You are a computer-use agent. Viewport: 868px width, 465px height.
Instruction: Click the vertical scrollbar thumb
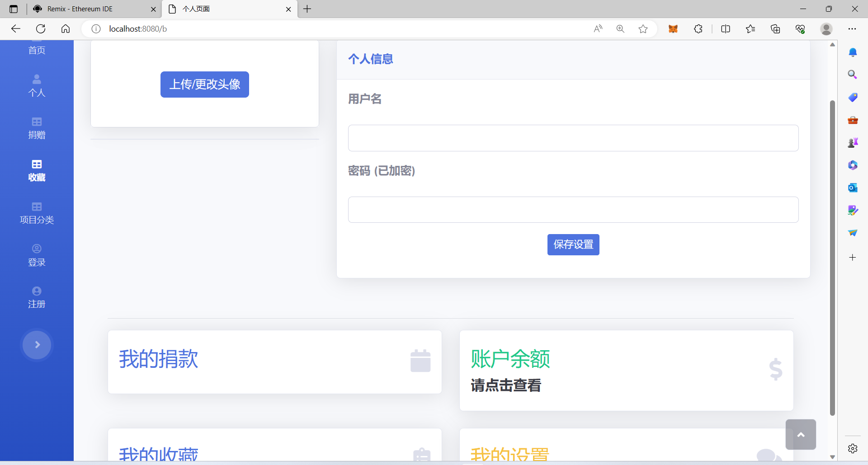[832, 258]
